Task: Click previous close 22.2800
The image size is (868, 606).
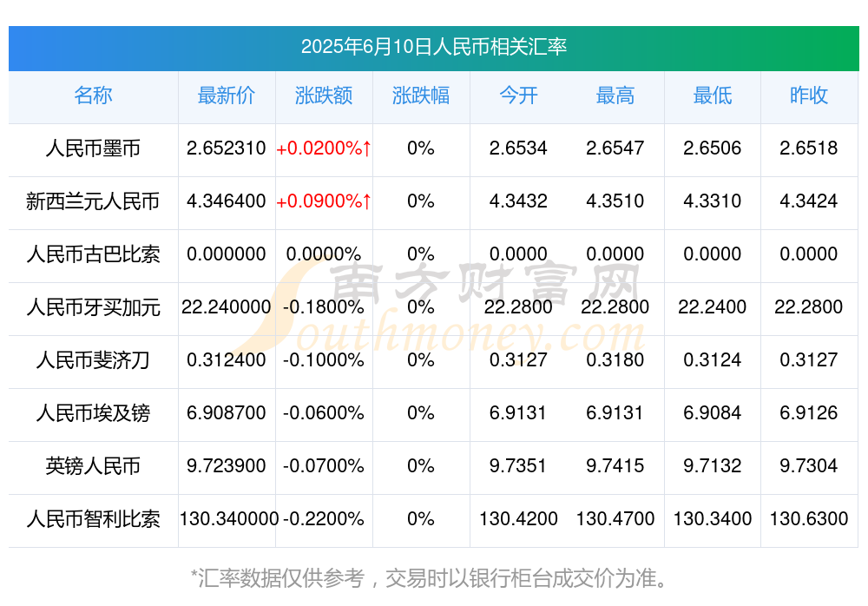Action: coord(809,306)
